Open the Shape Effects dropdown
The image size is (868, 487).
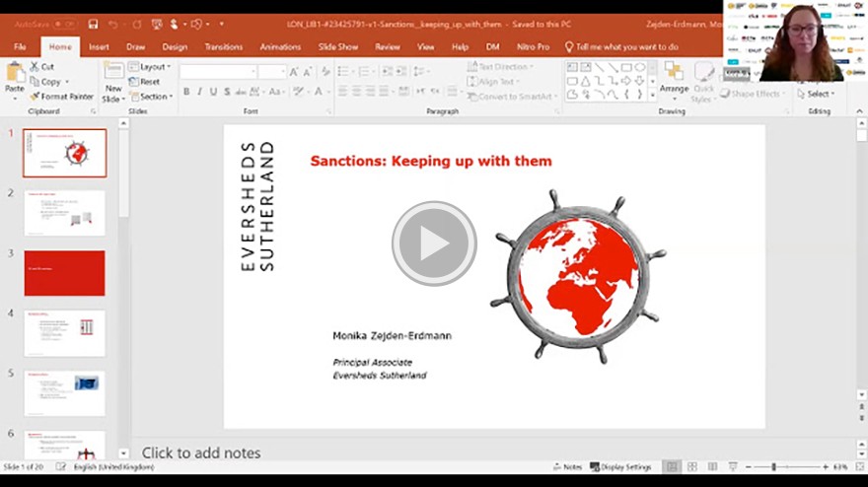click(x=753, y=94)
